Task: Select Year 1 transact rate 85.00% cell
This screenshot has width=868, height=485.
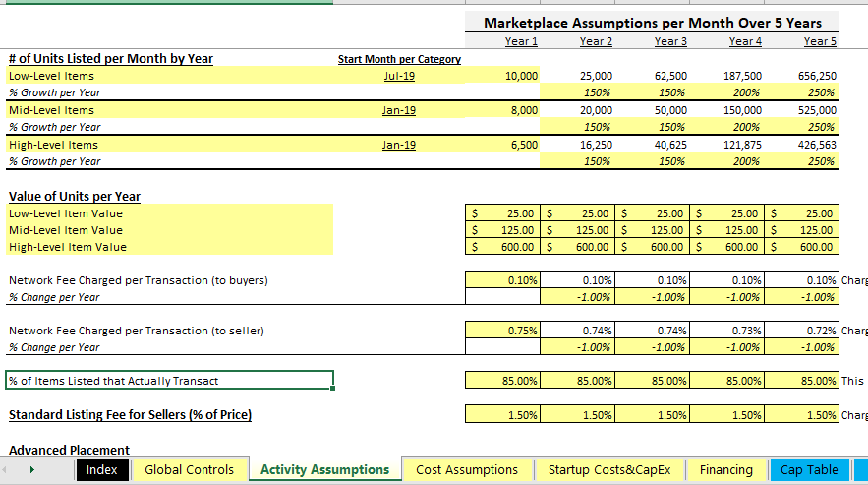Action: tap(502, 381)
